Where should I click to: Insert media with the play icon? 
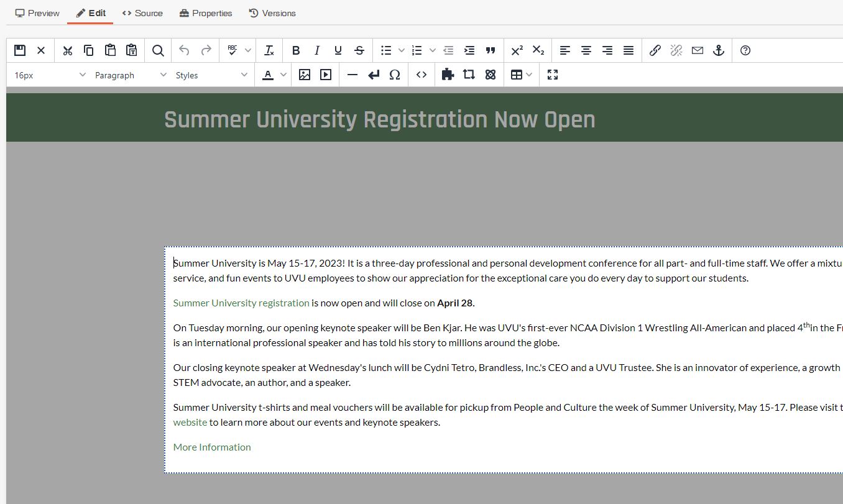point(326,75)
